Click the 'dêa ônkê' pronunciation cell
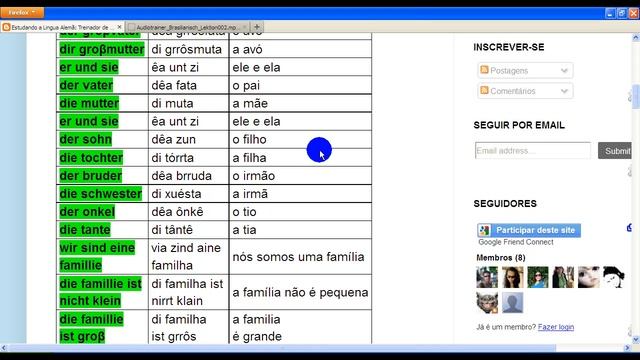Image resolution: width=640 pixels, height=360 pixels. coord(189,211)
